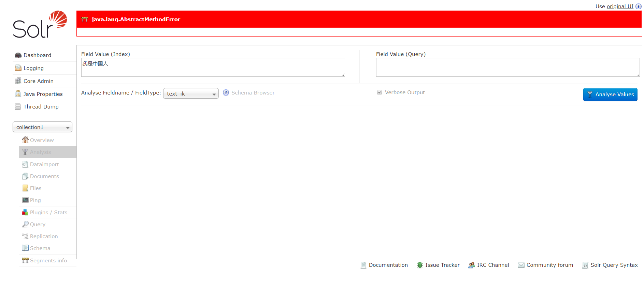The height and width of the screenshot is (290, 644).
Task: Click the Thread Dump icon
Action: [18, 107]
